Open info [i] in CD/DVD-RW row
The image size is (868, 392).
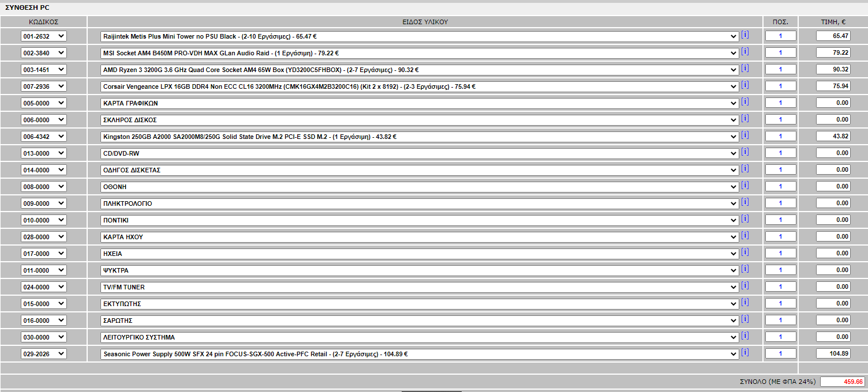coord(745,152)
